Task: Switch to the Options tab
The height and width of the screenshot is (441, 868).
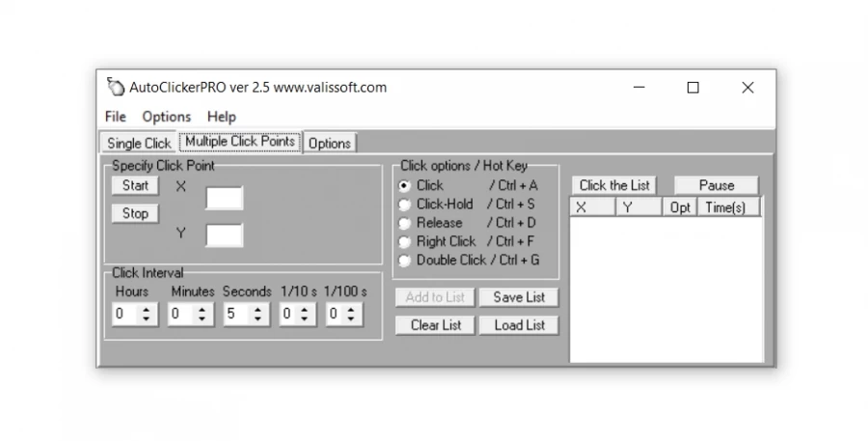Action: 330,143
